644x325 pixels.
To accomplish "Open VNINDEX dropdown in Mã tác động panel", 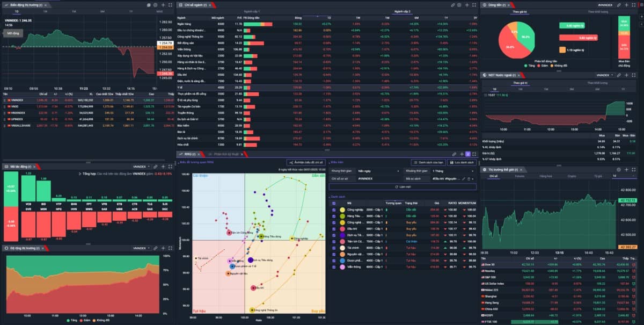I will 141,167.
